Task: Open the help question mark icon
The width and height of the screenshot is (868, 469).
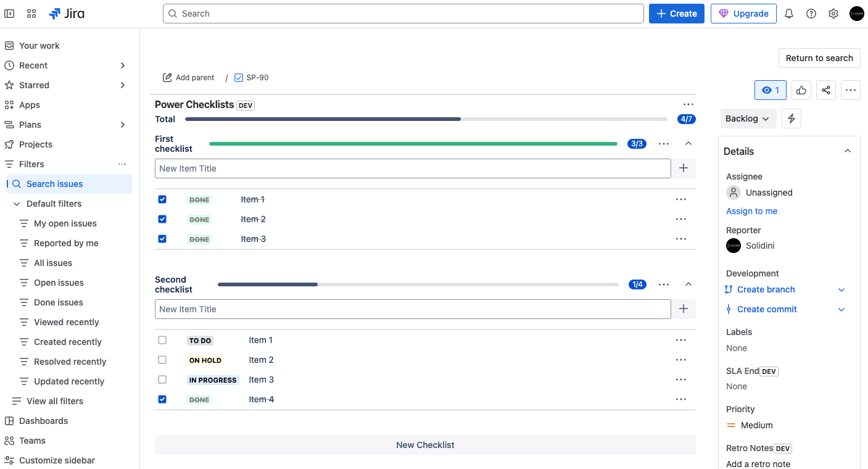Action: point(811,14)
